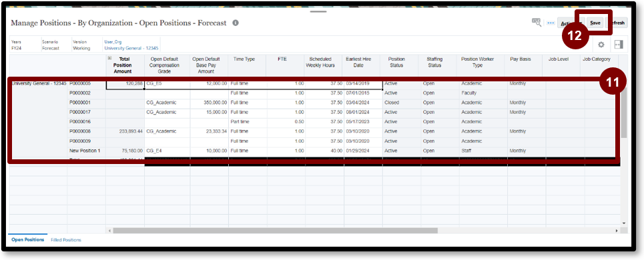
Task: Select the Years FY24 dimension
Action: tap(16, 45)
